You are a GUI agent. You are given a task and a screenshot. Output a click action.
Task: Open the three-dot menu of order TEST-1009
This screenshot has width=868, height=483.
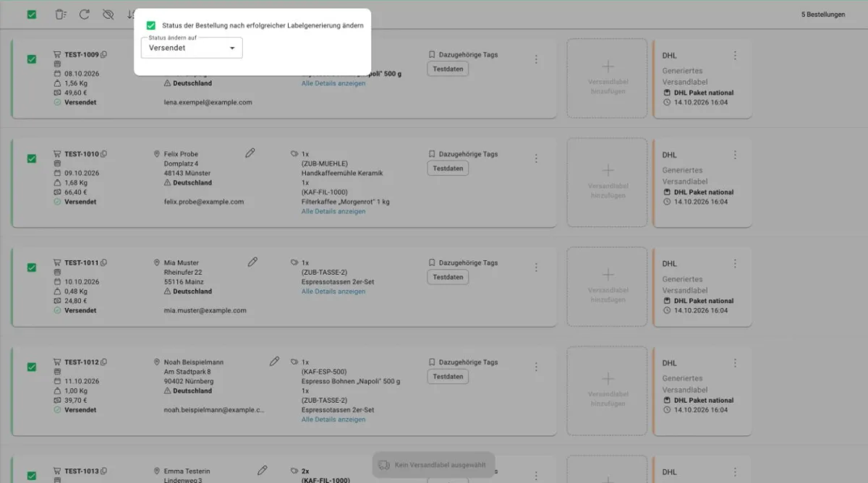tap(536, 59)
